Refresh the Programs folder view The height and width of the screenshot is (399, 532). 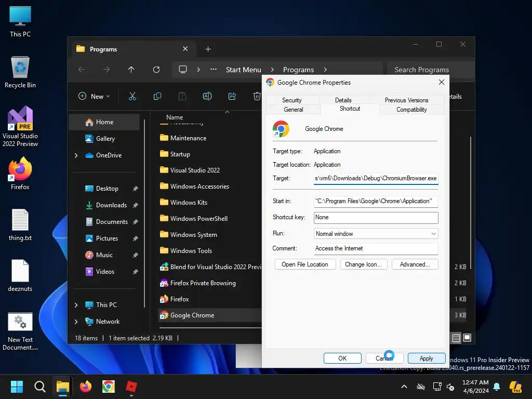coord(156,70)
